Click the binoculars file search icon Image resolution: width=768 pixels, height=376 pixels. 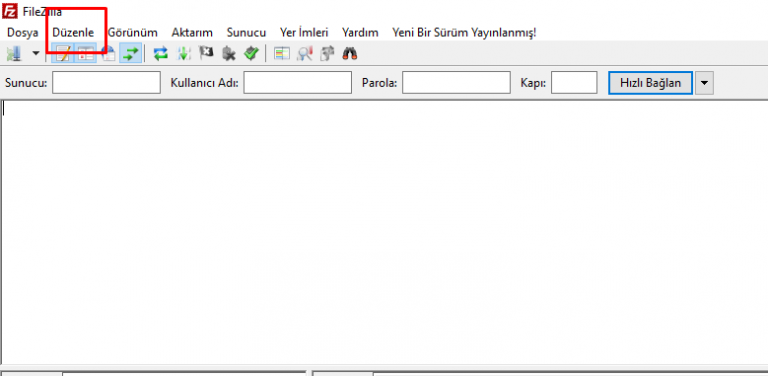point(350,54)
